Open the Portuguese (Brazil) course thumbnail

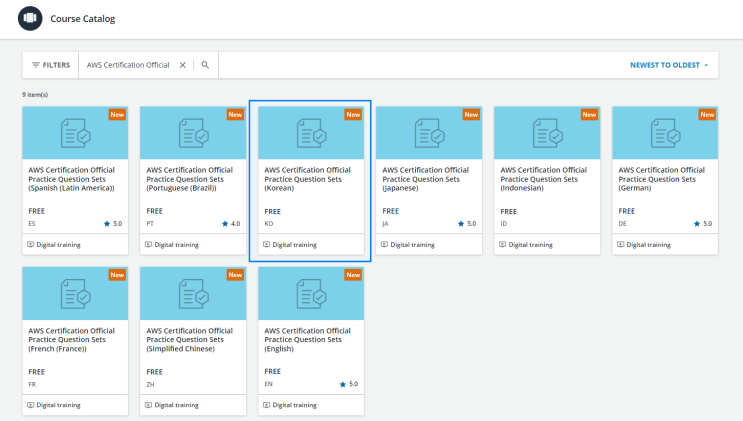[x=193, y=133]
